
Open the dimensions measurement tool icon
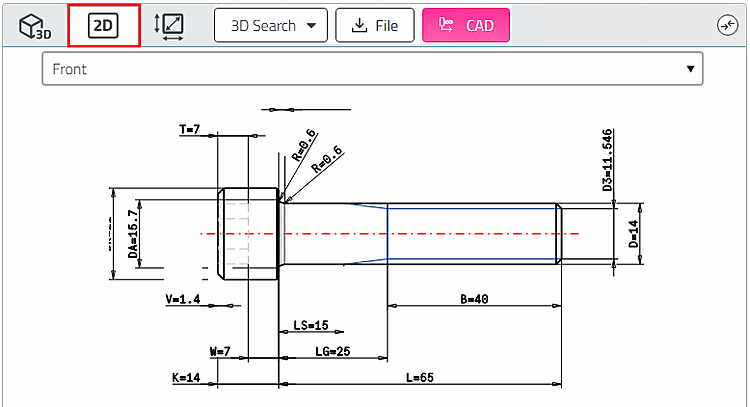(x=169, y=26)
